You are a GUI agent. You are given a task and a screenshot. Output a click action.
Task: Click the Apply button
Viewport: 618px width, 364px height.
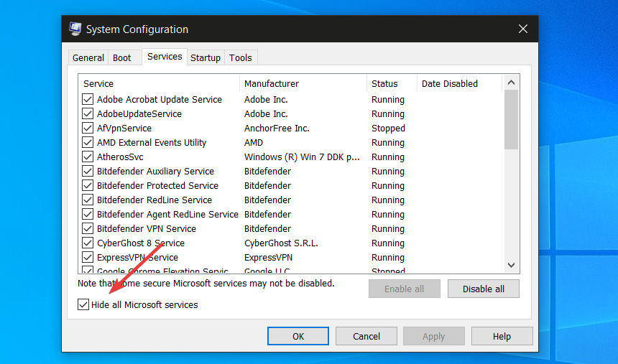coord(433,336)
